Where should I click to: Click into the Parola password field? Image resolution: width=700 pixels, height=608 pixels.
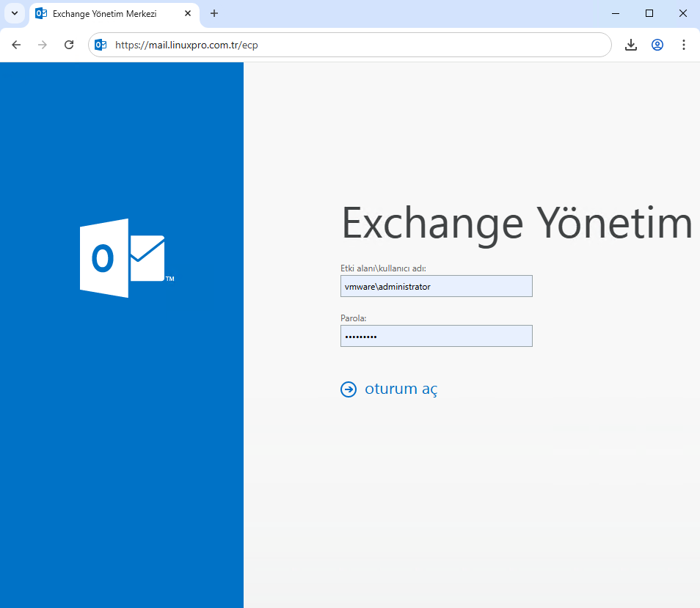pyautogui.click(x=436, y=336)
